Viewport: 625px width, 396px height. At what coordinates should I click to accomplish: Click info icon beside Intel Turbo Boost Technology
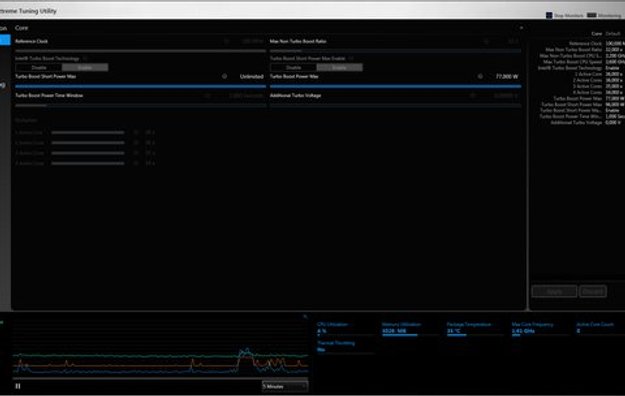(x=85, y=58)
